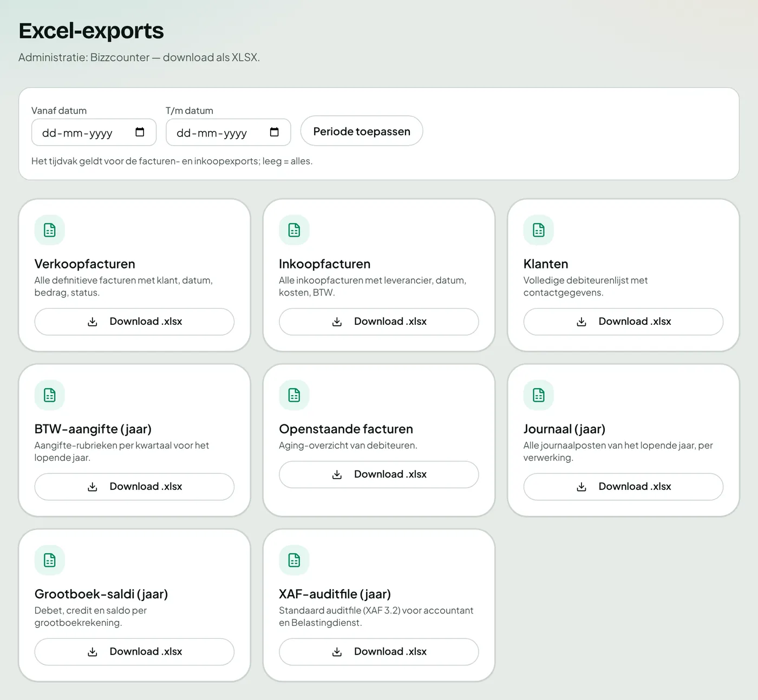
Task: Click the Excel-exports page heading
Action: (x=91, y=31)
